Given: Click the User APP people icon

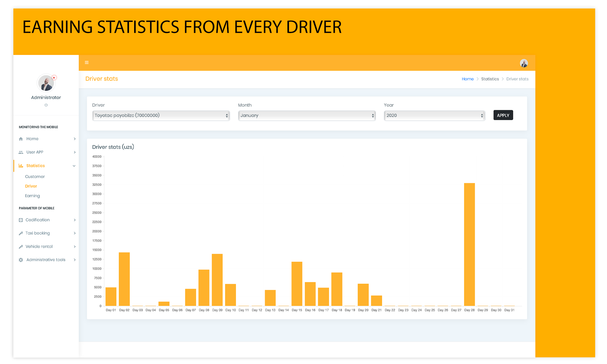Looking at the screenshot, I should [21, 152].
